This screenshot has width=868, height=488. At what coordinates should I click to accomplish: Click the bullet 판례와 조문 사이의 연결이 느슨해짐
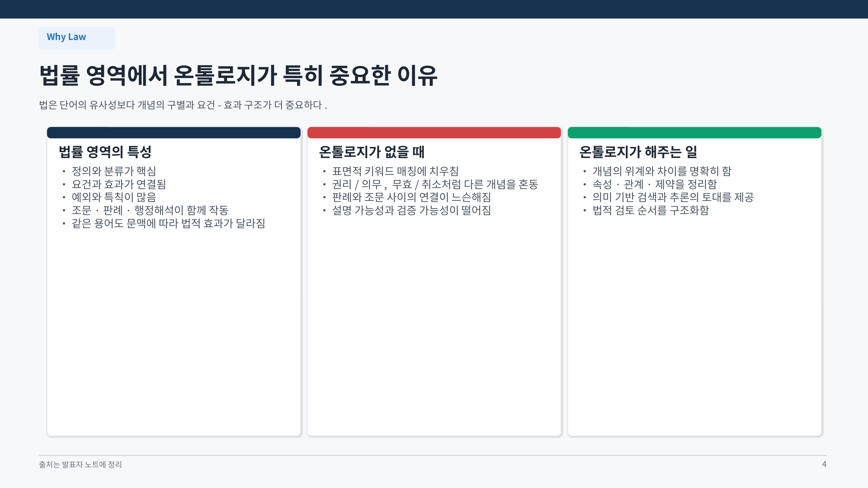coord(411,197)
